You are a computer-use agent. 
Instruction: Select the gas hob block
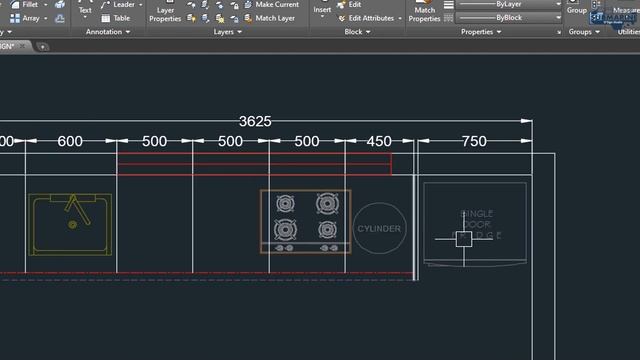coord(306,221)
